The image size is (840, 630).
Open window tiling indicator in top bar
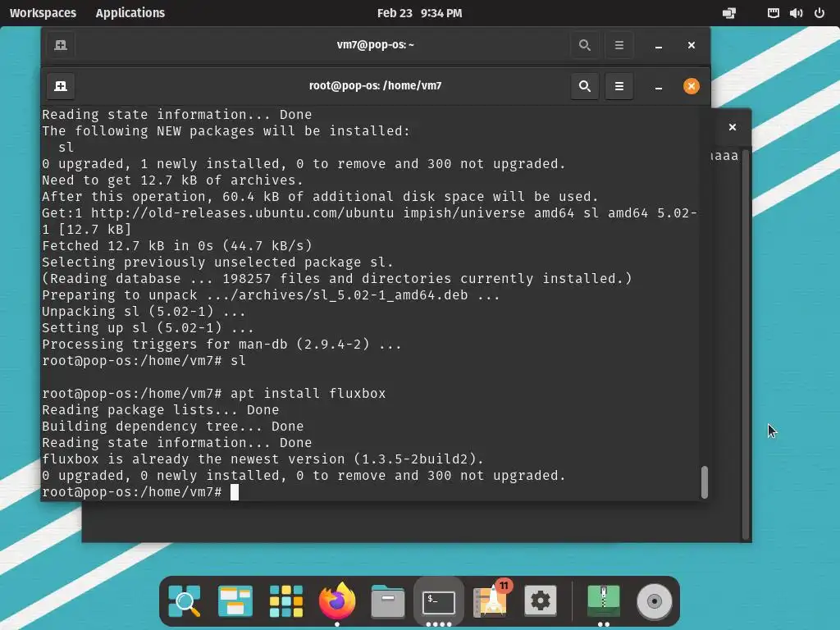[x=729, y=13]
